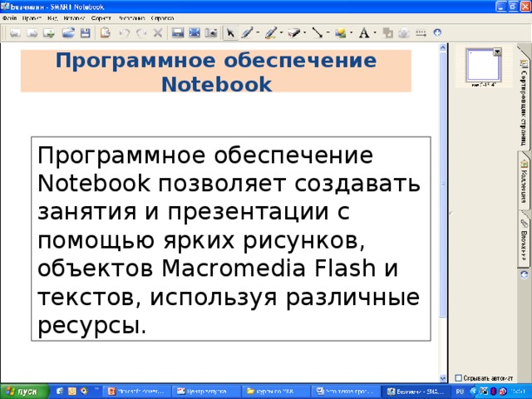Screen dimensions: 532x399
Task: Pick the Creative Pen tool
Action: 270,33
